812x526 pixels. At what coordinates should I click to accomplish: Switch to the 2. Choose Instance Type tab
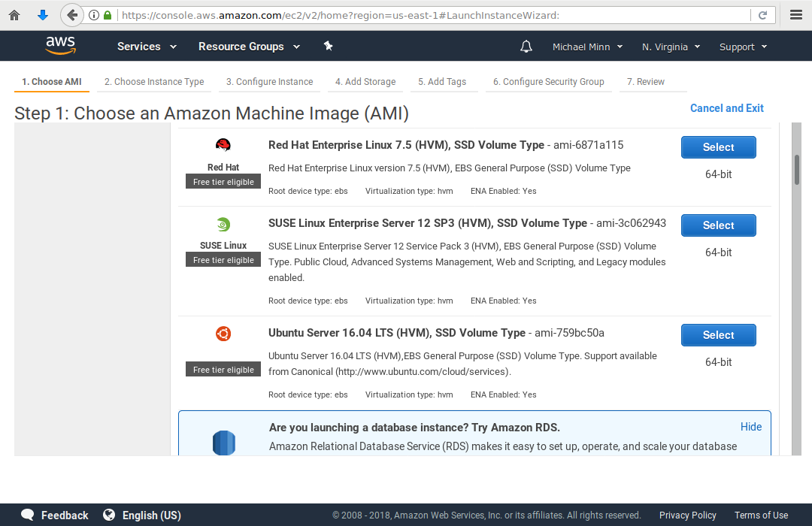point(154,82)
